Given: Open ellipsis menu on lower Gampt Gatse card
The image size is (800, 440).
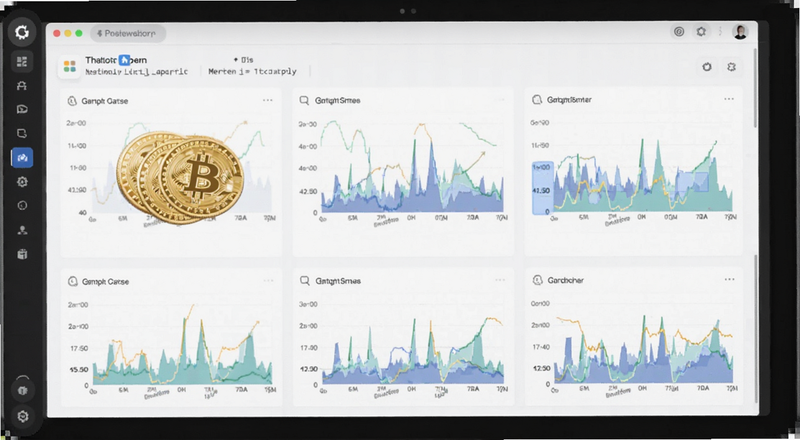Looking at the screenshot, I should [x=268, y=280].
